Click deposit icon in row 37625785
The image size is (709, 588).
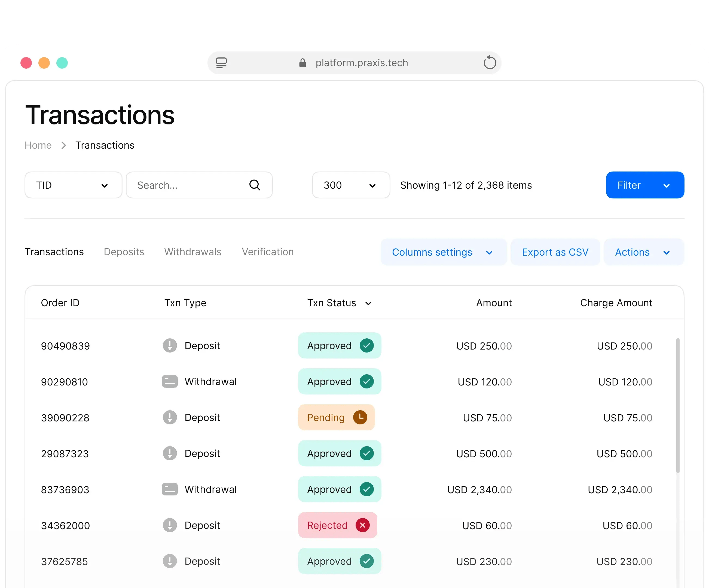[x=170, y=561]
